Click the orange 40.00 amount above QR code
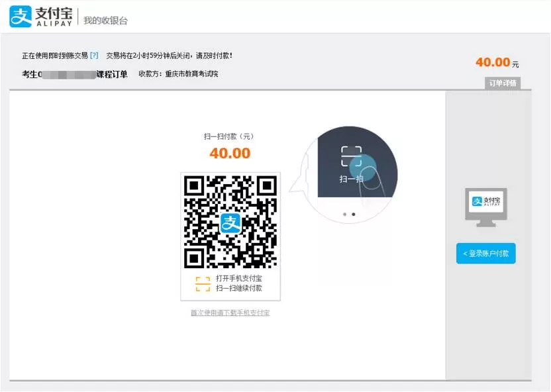Image resolution: width=551 pixels, height=392 pixels. coord(230,153)
